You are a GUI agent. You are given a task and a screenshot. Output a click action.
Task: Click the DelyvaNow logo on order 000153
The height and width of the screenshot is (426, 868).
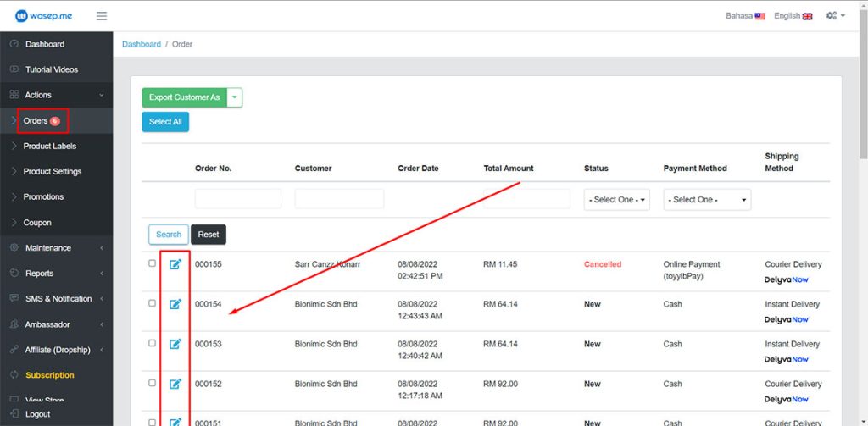point(786,360)
